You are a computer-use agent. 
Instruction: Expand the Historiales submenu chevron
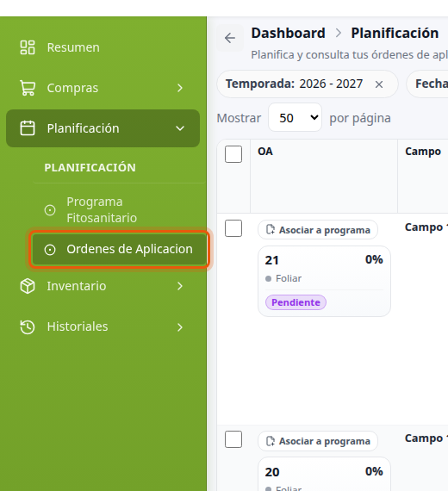[x=180, y=327]
